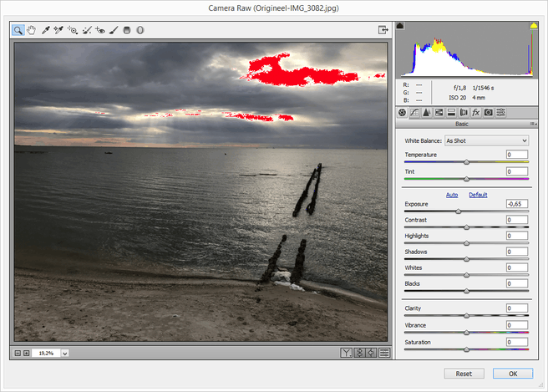548x392 pixels.
Task: Open the White Balance dropdown
Action: tap(486, 140)
